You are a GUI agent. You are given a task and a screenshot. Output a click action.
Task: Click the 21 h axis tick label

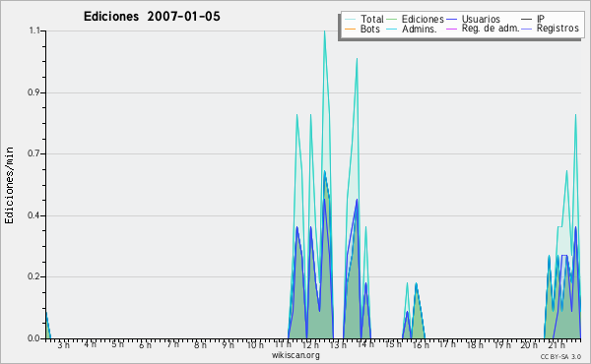click(557, 344)
